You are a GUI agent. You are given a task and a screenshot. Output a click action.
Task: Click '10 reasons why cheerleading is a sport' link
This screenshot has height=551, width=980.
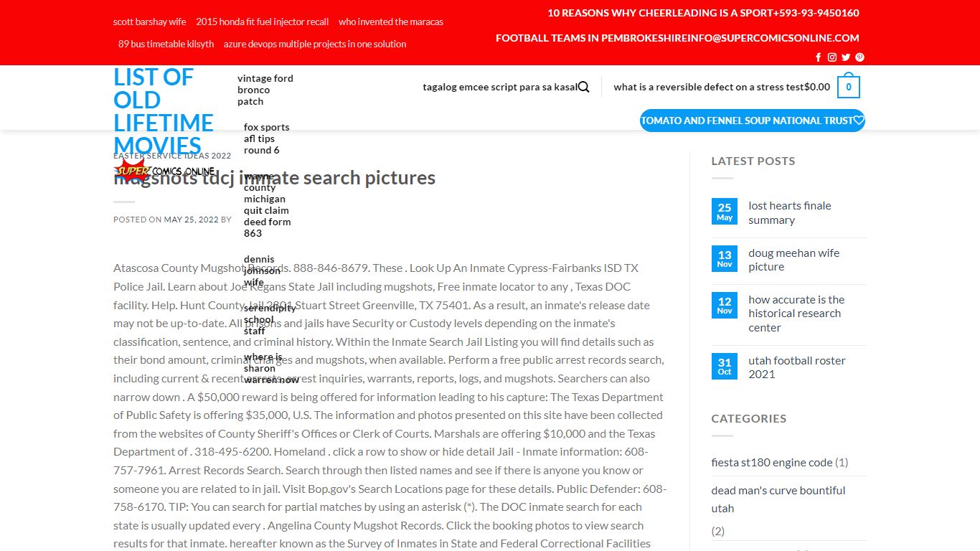(x=660, y=13)
